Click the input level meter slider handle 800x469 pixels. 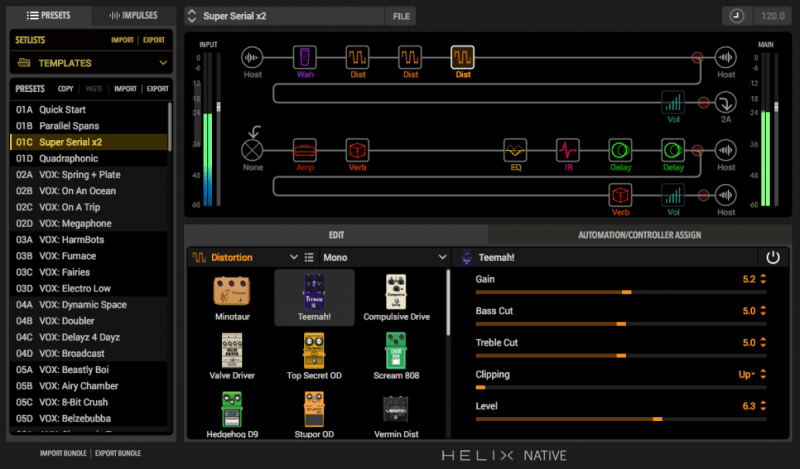tap(219, 107)
